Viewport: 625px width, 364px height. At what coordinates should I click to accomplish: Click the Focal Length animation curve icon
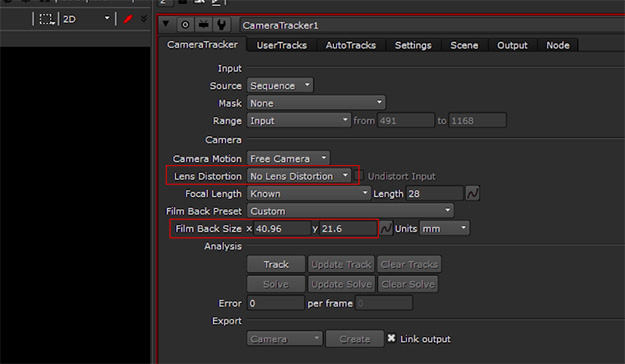click(472, 194)
